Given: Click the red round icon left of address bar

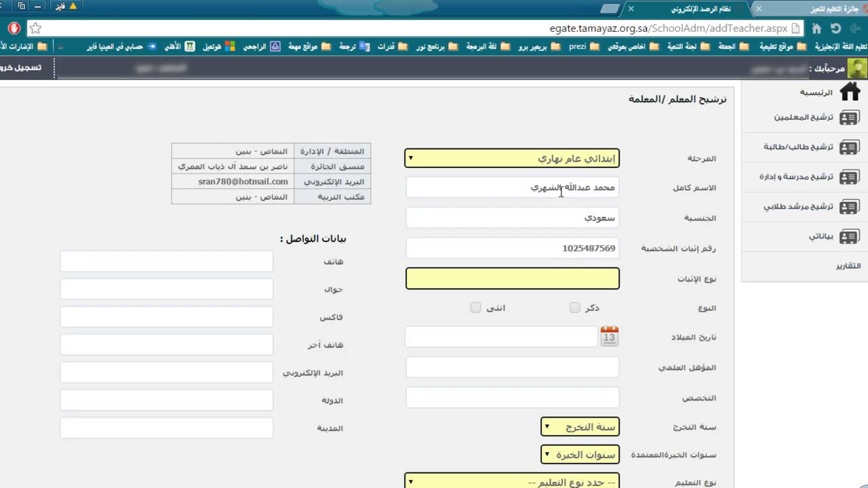Looking at the screenshot, I should (x=14, y=28).
